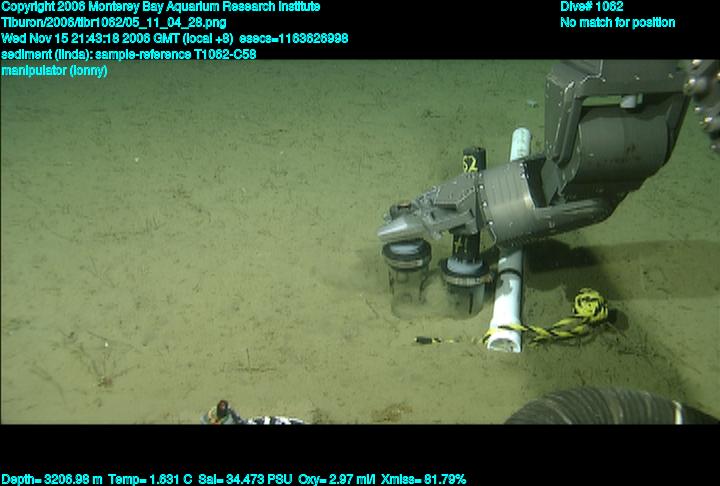
Task: Select the 'sediment (linda): sample-reference' annotation
Action: coord(129,54)
